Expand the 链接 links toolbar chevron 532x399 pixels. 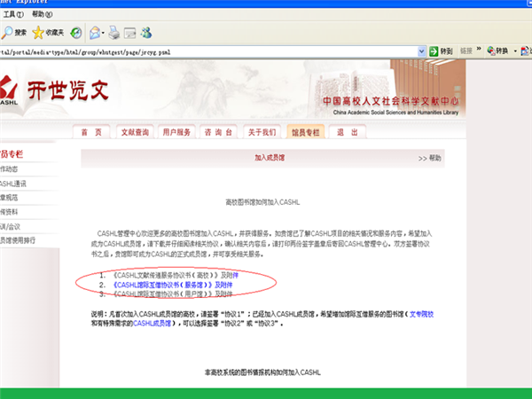[x=479, y=49]
